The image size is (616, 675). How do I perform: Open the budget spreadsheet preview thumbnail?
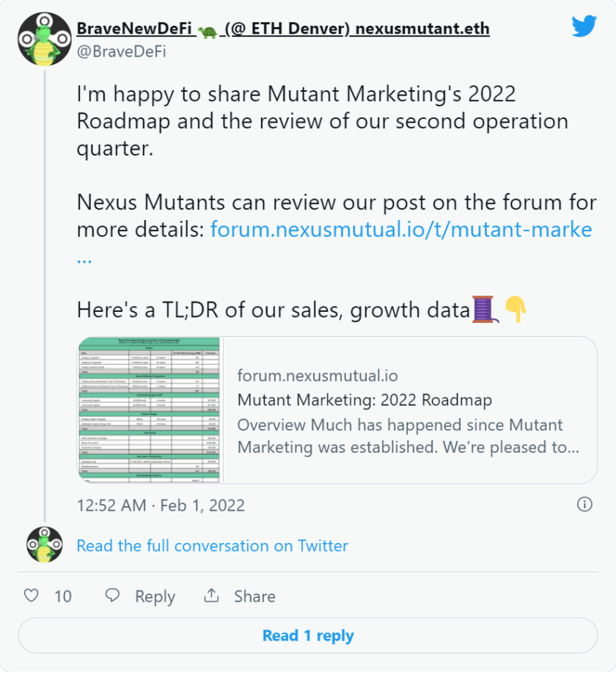coord(150,410)
